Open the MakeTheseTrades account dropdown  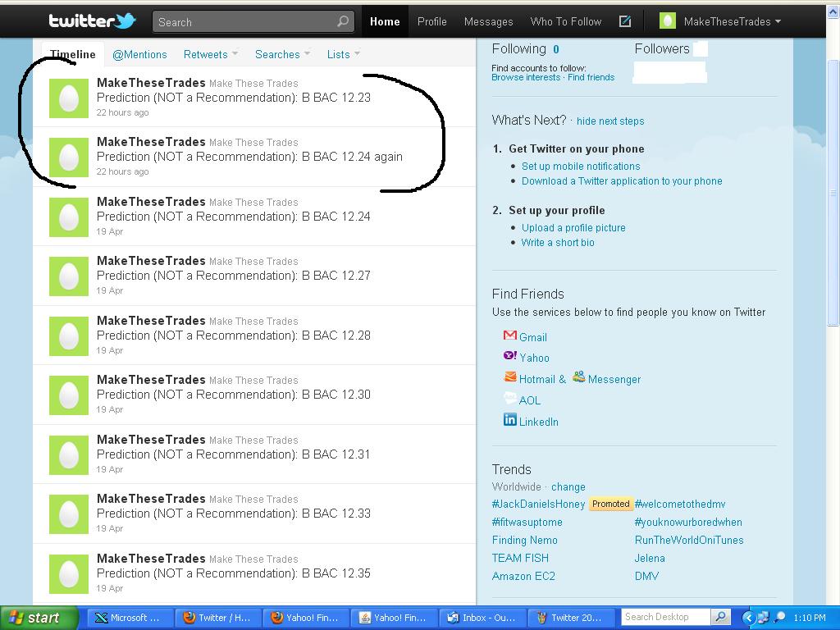point(732,22)
